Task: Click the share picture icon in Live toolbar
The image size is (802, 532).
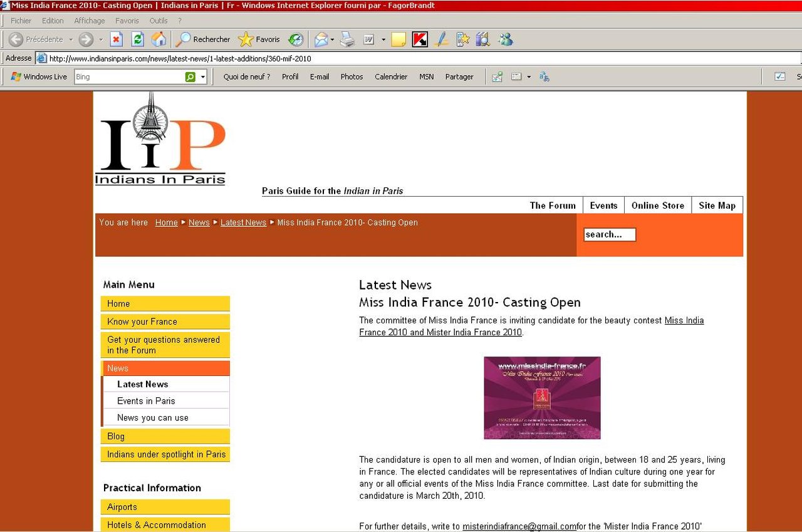Action: coord(497,77)
